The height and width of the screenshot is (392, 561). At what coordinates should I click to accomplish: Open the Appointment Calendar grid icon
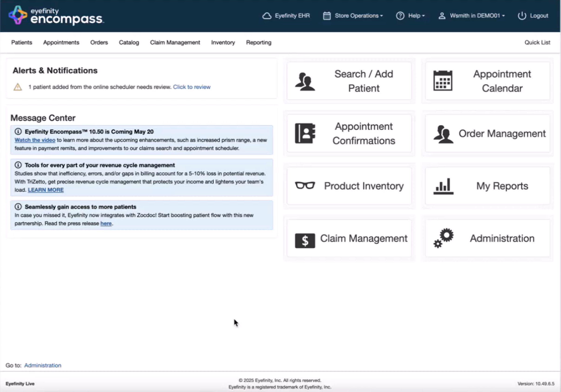(x=443, y=81)
